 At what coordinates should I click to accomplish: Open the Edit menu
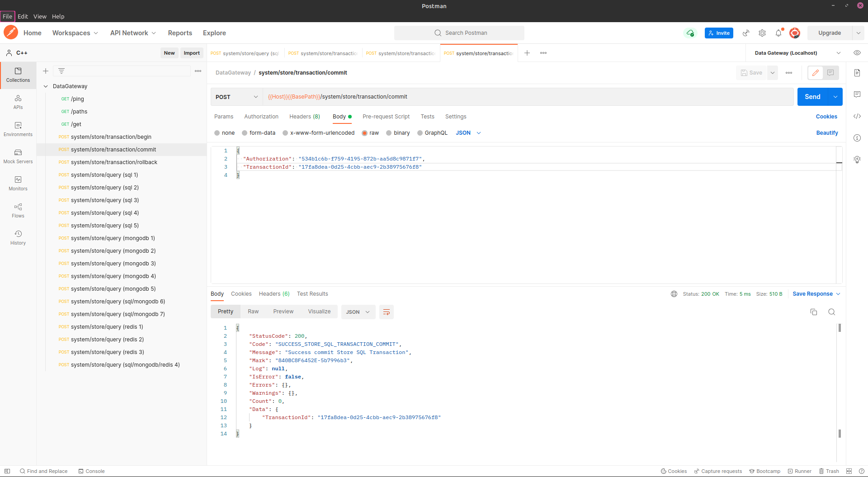23,16
